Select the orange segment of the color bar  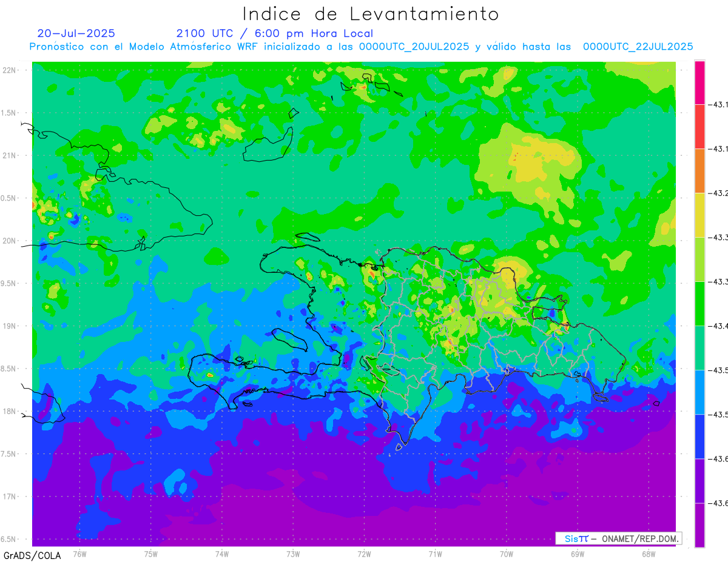(699, 171)
